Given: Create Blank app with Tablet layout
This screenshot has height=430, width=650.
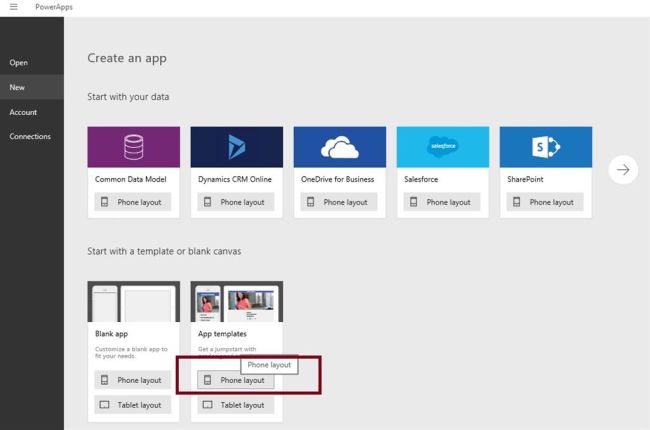Looking at the screenshot, I should [x=133, y=405].
